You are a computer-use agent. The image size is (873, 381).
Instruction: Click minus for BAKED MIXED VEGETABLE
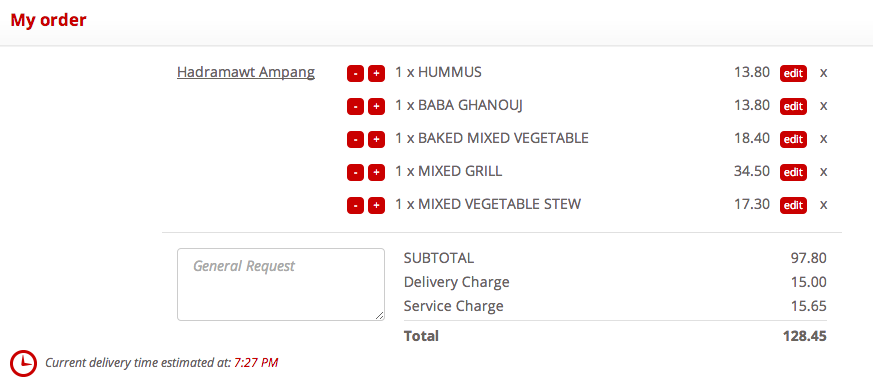point(355,139)
